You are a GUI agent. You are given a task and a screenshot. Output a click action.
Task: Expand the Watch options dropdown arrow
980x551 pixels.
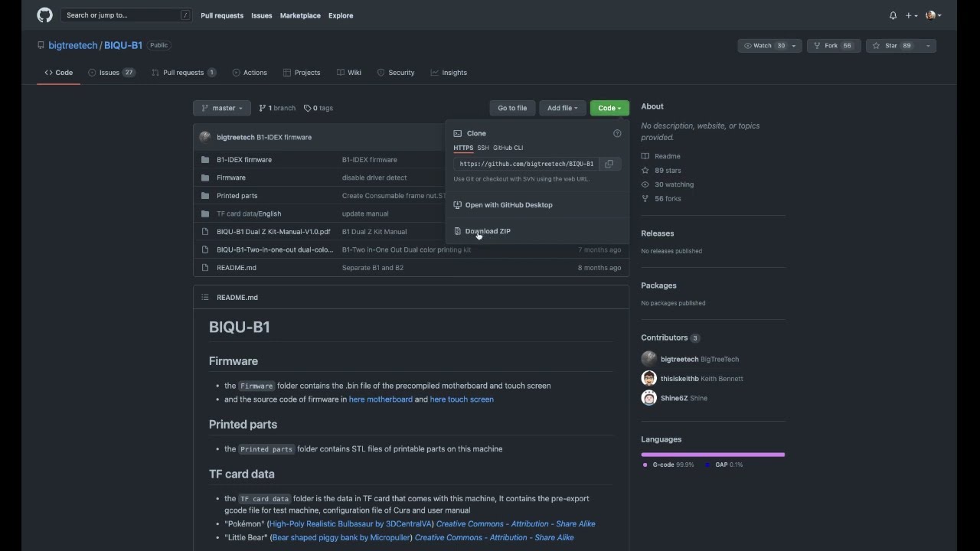click(x=795, y=46)
